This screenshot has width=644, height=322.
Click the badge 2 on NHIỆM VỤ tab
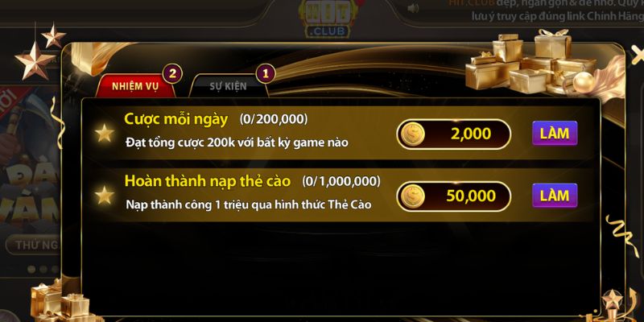[x=172, y=74]
